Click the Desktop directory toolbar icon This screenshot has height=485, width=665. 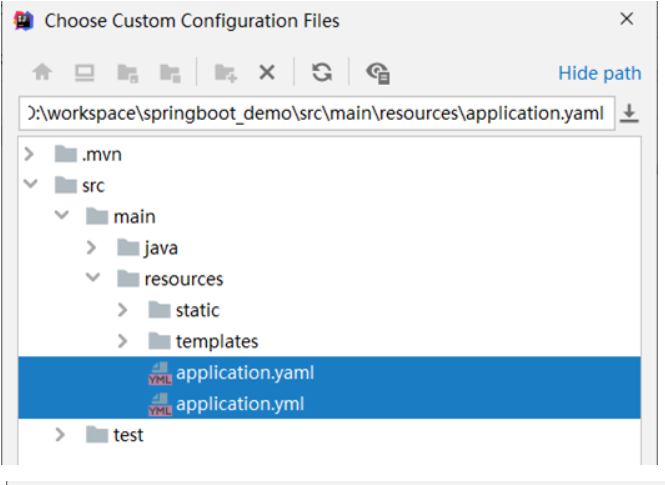coord(84,73)
